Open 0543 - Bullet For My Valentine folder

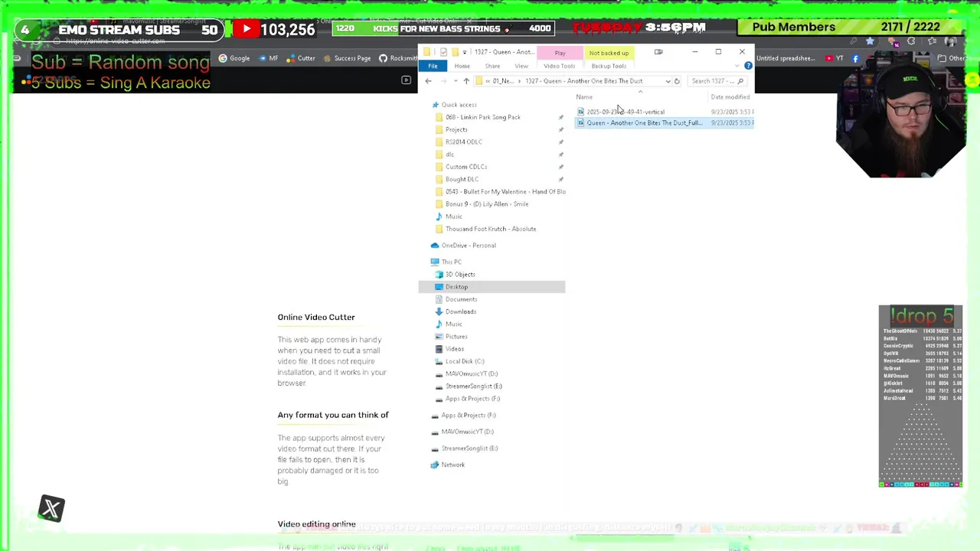tap(505, 191)
